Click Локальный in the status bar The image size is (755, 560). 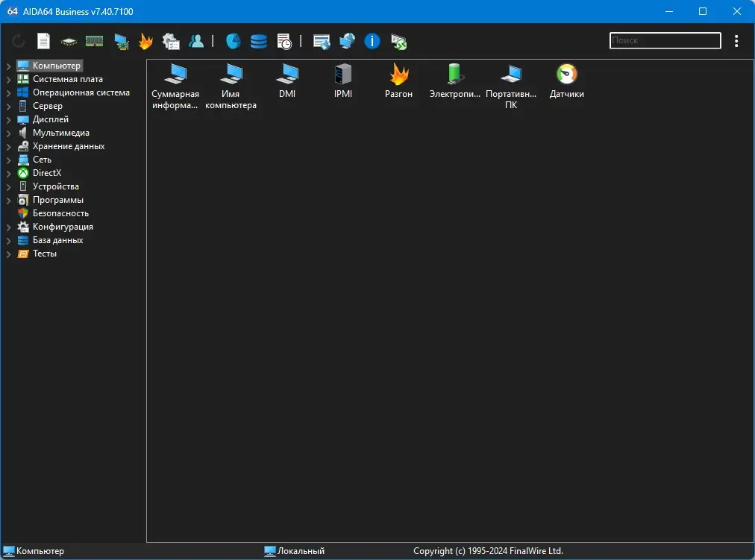click(x=294, y=550)
